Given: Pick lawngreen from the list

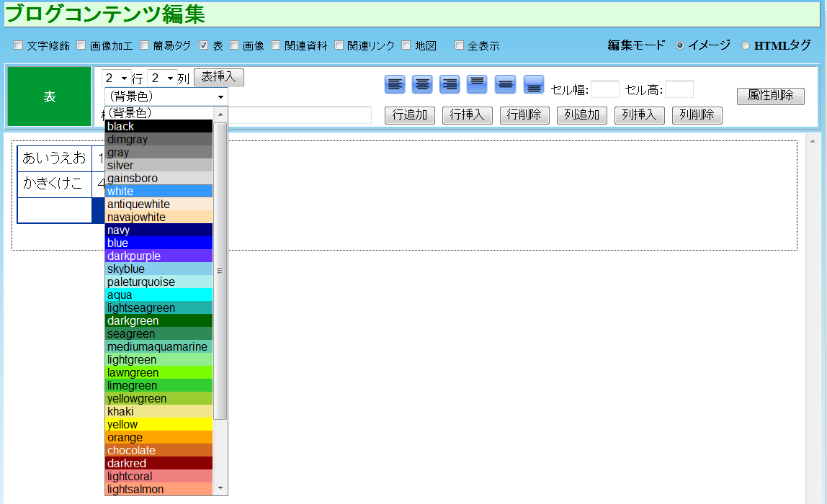Looking at the screenshot, I should (x=158, y=373).
